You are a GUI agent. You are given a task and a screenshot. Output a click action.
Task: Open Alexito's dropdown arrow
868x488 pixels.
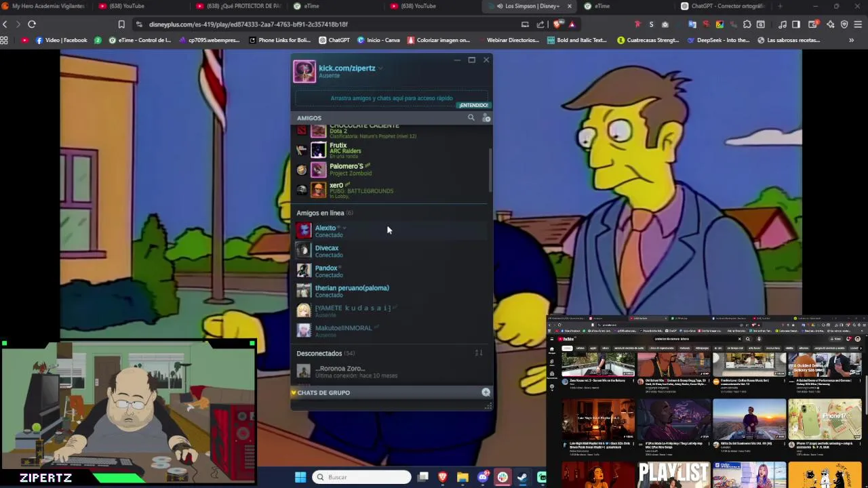coord(344,228)
